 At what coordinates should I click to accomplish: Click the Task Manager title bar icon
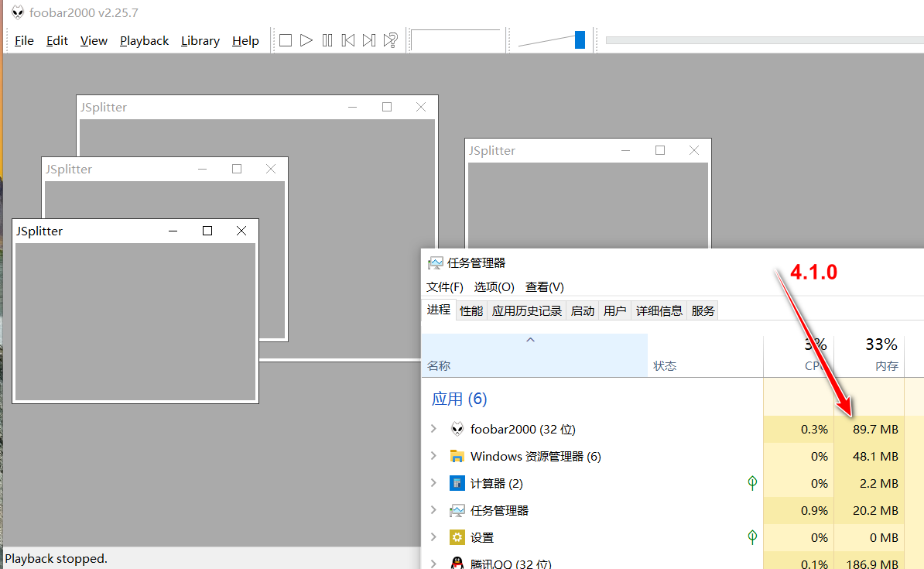(x=436, y=262)
